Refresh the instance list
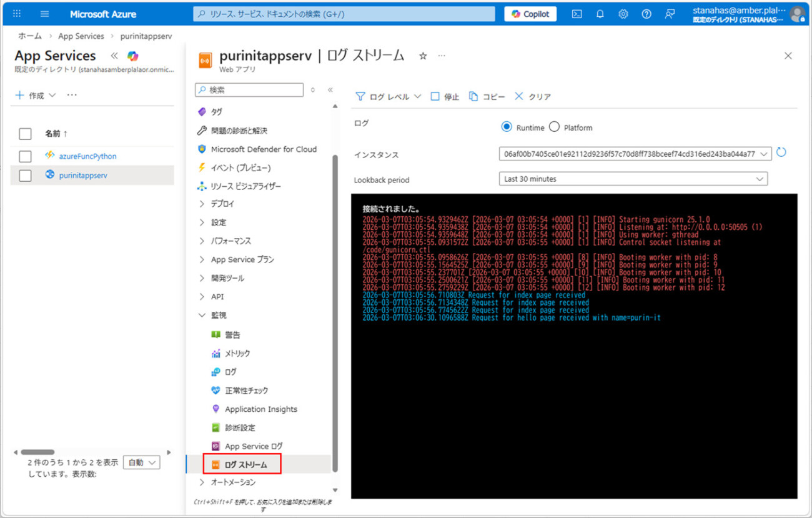Viewport: 812px width, 518px height. click(781, 152)
